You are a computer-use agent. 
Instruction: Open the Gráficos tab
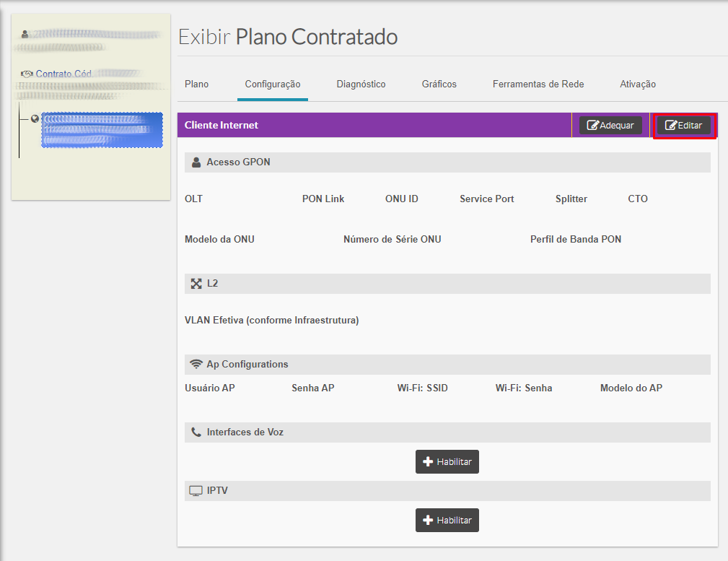click(x=439, y=84)
